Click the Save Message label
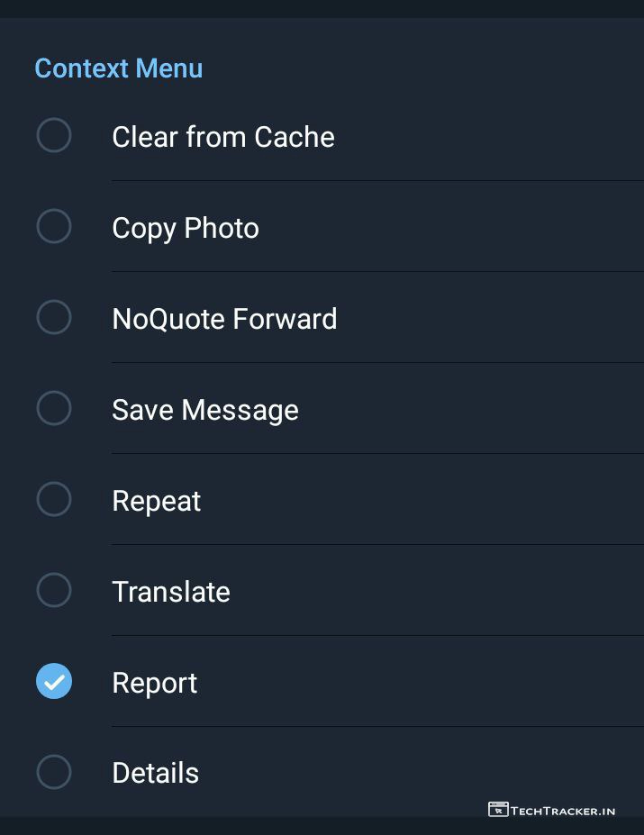644x835 pixels. 204,410
